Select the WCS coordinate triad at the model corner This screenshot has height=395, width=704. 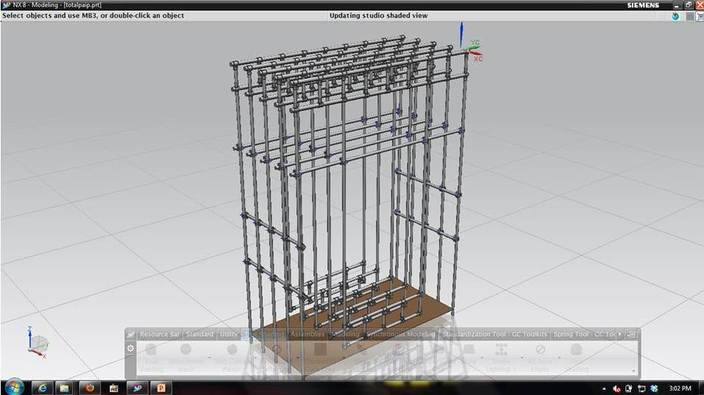pyautogui.click(x=470, y=44)
